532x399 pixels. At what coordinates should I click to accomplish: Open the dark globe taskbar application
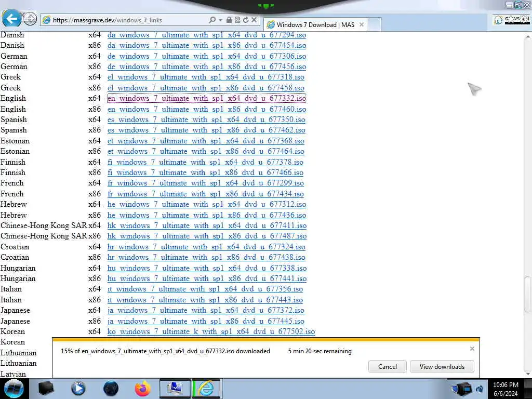click(111, 389)
